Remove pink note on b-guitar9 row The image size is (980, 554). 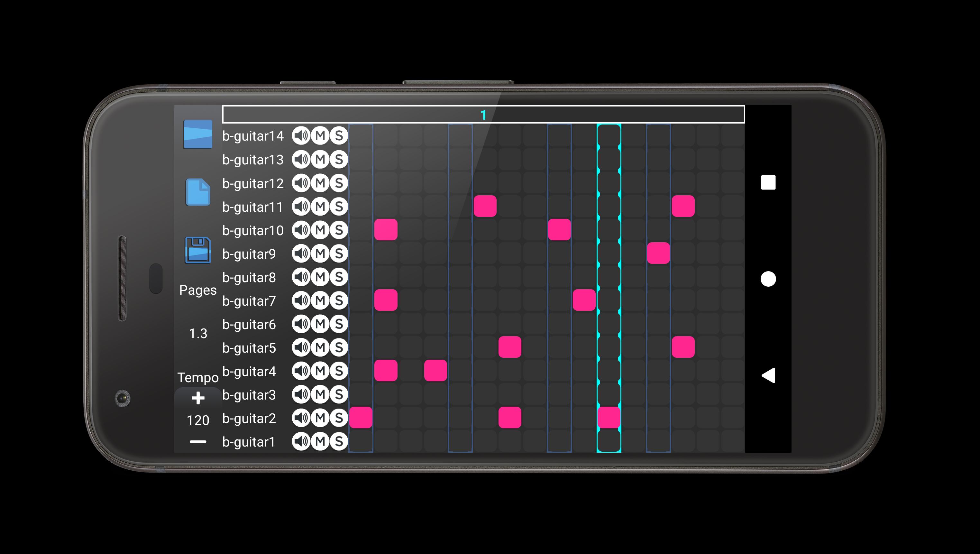pos(658,254)
